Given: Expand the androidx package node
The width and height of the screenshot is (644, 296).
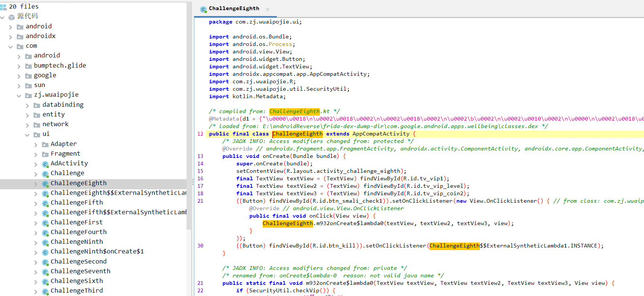Looking at the screenshot, I should [10, 37].
